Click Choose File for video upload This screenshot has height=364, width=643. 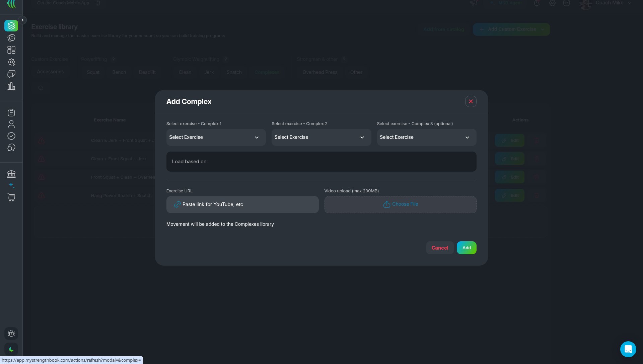click(400, 204)
